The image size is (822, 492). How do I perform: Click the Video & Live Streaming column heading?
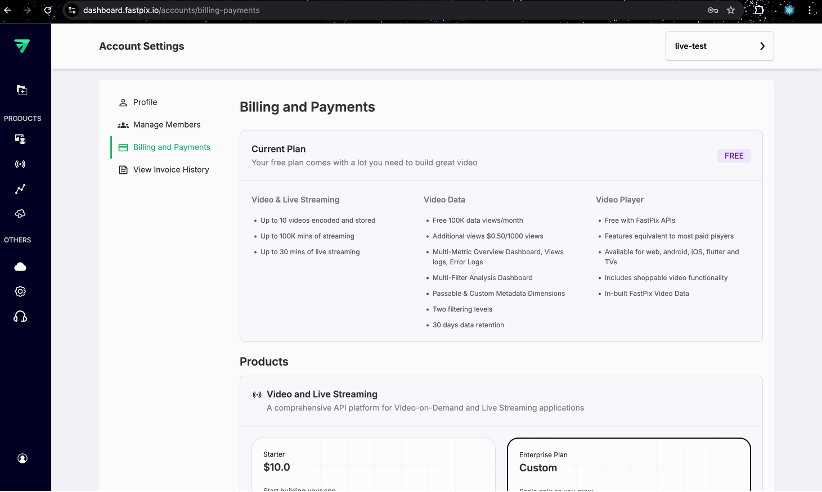(295, 200)
